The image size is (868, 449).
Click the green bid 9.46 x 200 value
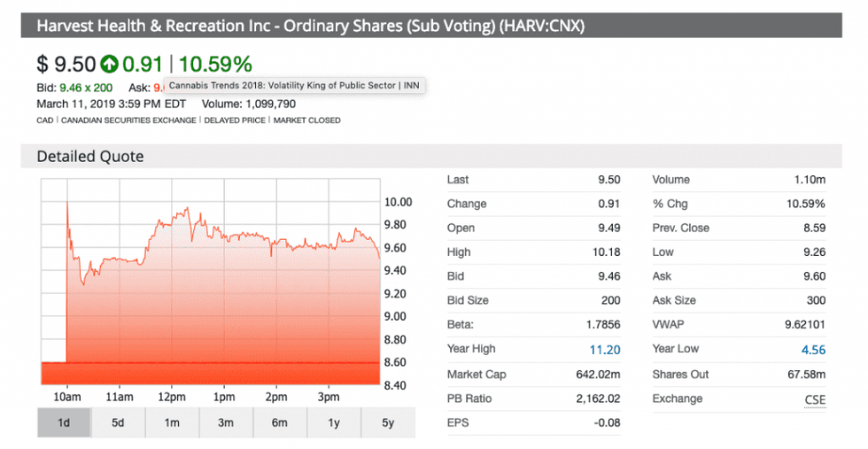(86, 87)
